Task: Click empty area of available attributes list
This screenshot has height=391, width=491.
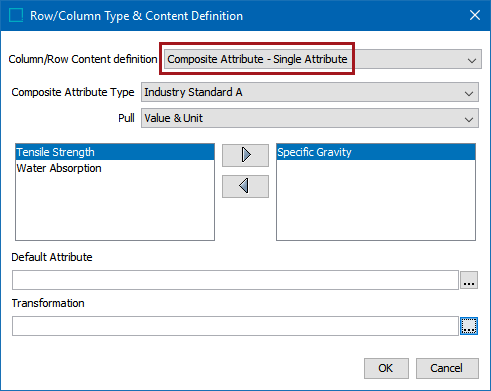Action: click(x=115, y=208)
